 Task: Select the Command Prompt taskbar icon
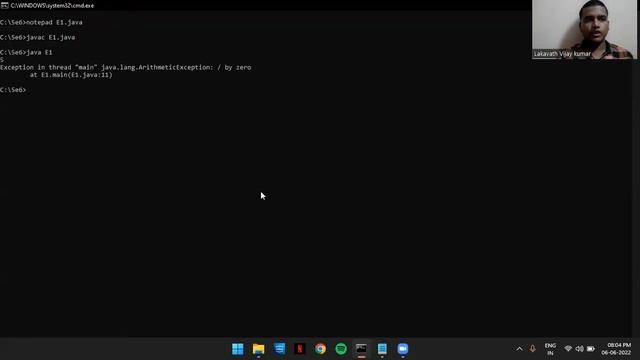(361, 349)
